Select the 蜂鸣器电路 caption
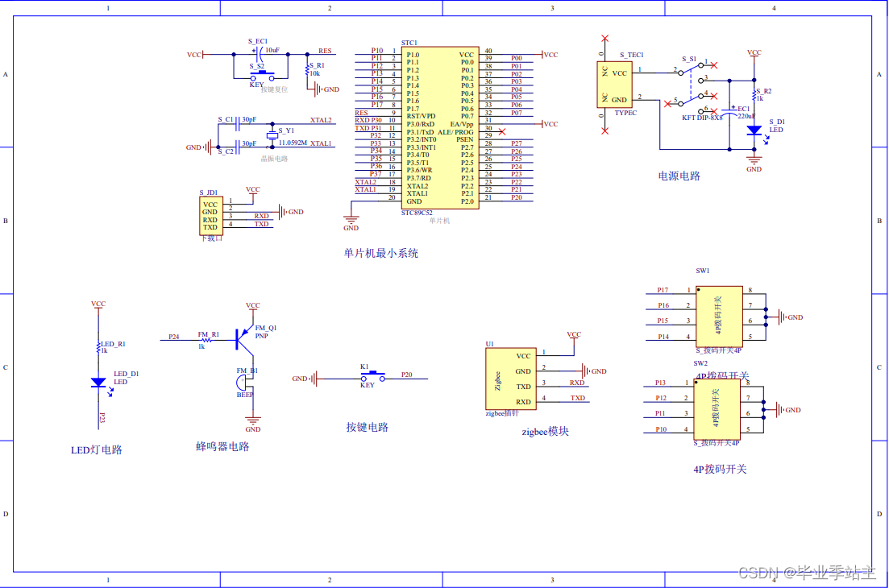Image resolution: width=889 pixels, height=588 pixels. coord(222,446)
